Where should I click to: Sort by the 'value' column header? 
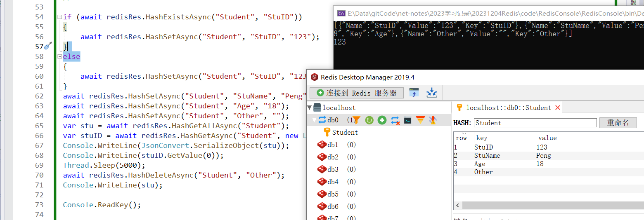pyautogui.click(x=590, y=138)
